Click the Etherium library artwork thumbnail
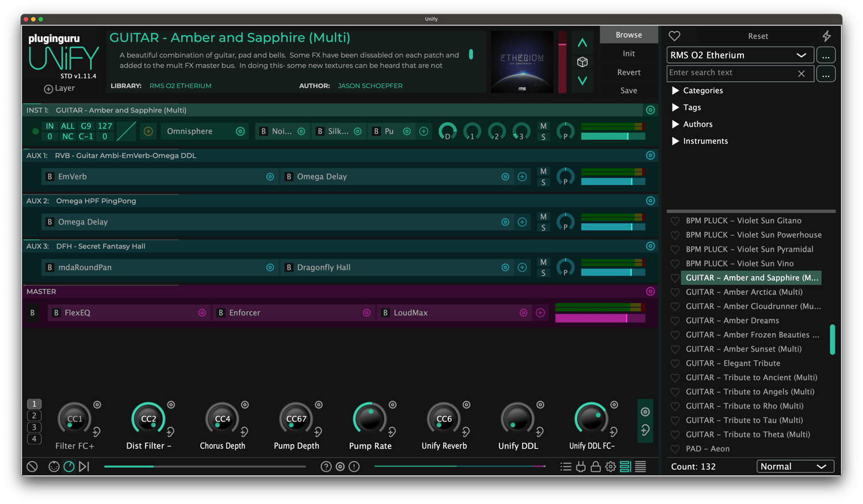 [522, 62]
